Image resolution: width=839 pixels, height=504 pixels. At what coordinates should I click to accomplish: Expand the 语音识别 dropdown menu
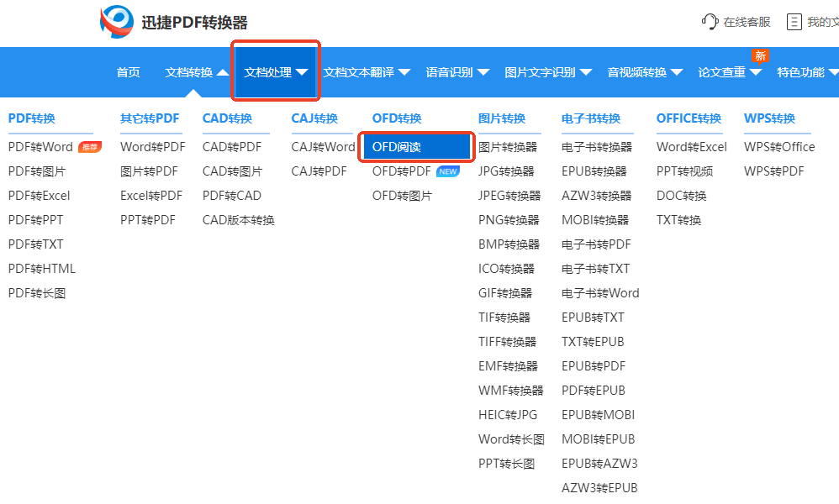tap(451, 72)
